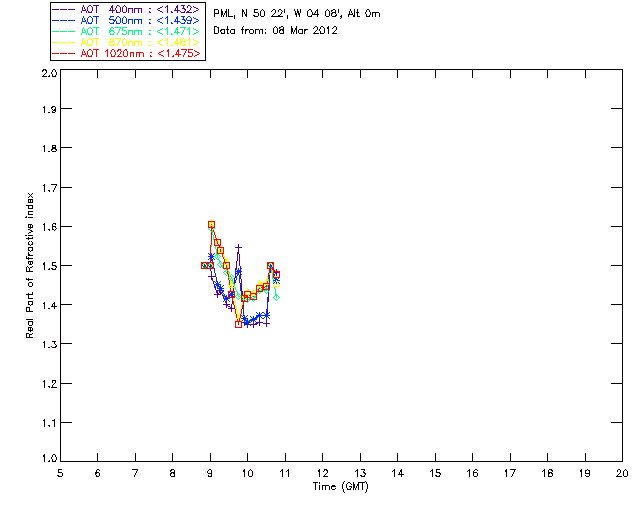This screenshot has height=512, width=640.
Task: Click the x-axis tick label 14
Action: [x=398, y=473]
